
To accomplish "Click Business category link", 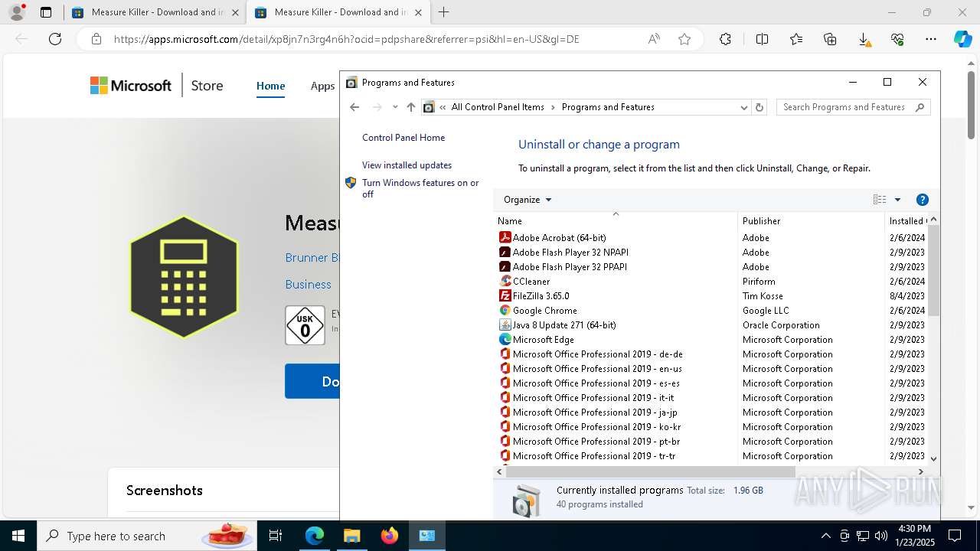I will (308, 284).
